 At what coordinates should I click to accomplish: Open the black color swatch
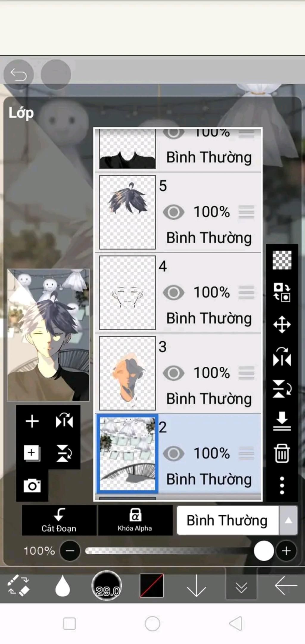(152, 585)
